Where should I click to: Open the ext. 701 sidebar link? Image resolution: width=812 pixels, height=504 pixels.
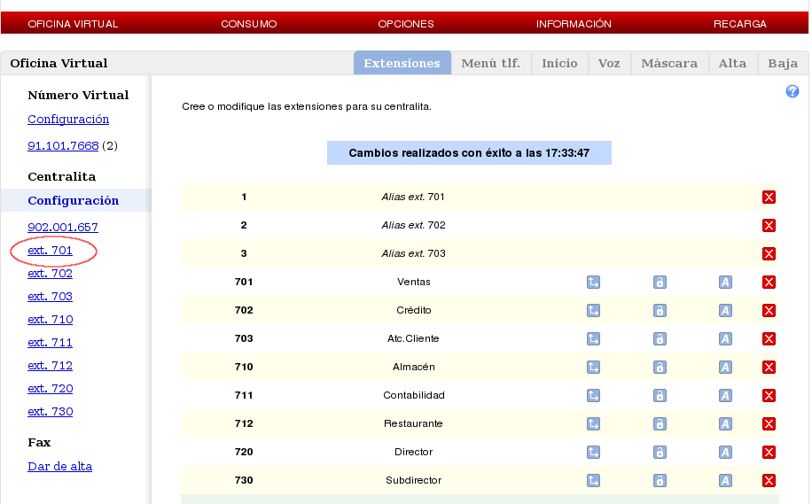(50, 251)
